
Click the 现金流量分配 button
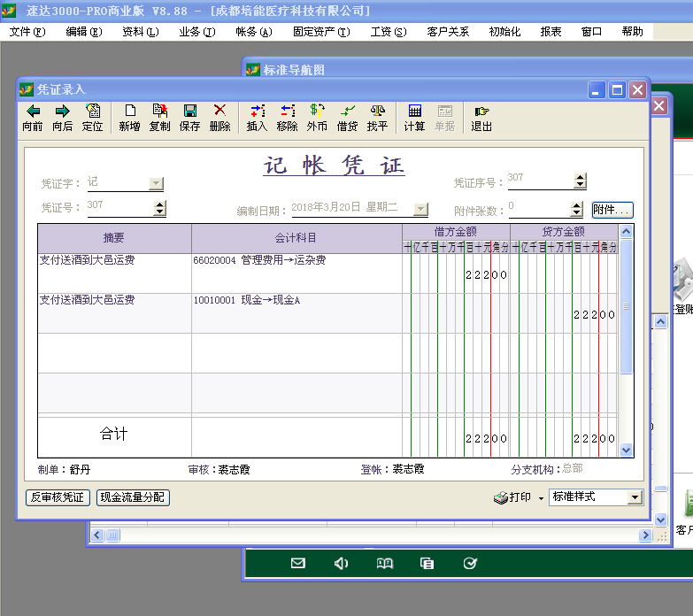click(x=133, y=497)
